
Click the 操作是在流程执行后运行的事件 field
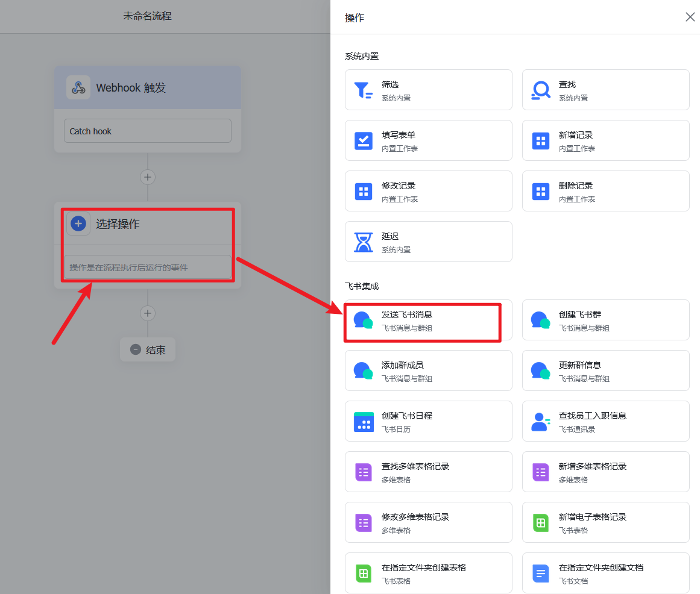pyautogui.click(x=148, y=267)
